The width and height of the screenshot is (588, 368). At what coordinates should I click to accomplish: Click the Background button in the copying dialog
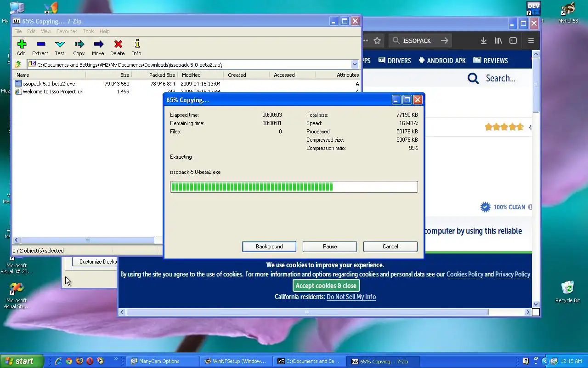269,247
